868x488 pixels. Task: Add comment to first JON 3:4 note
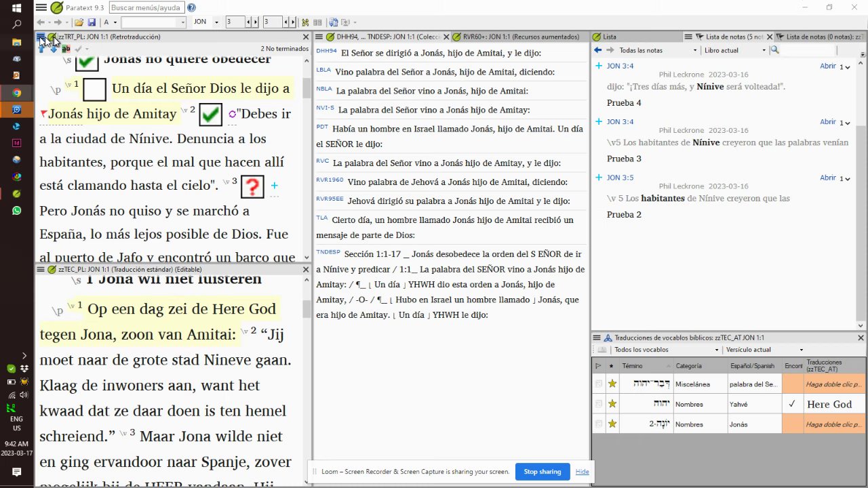pyautogui.click(x=599, y=66)
